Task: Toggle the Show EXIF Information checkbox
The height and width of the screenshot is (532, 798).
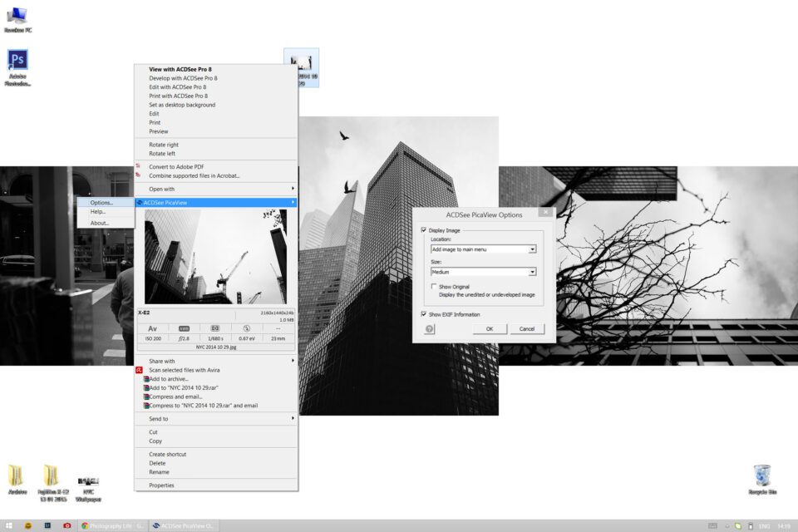Action: pyautogui.click(x=423, y=314)
